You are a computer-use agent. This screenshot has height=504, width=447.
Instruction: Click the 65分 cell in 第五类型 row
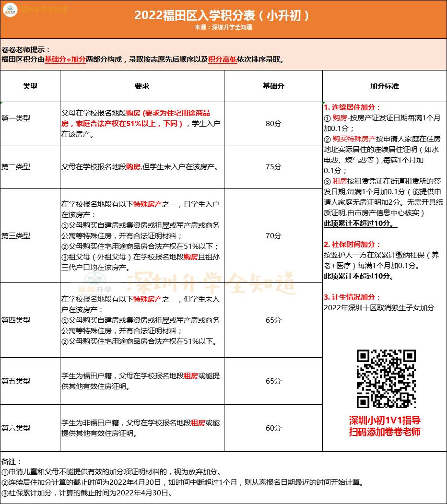pos(273,381)
